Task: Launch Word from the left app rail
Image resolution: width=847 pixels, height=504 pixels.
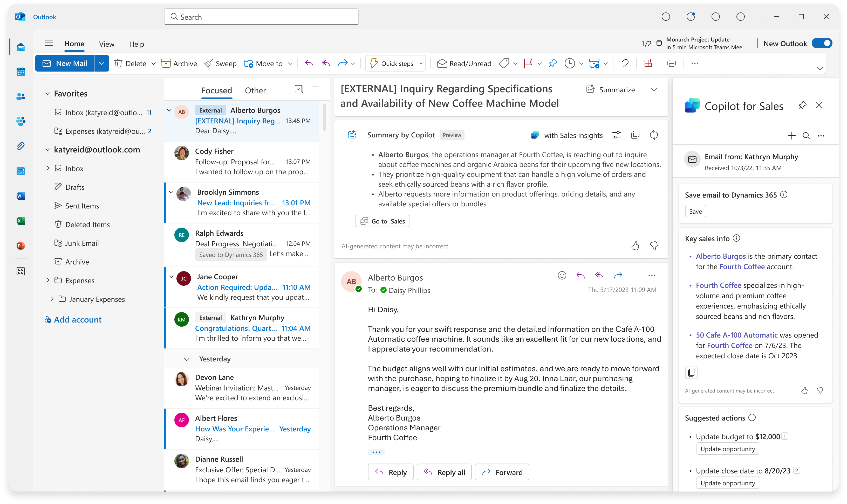Action: 21,196
